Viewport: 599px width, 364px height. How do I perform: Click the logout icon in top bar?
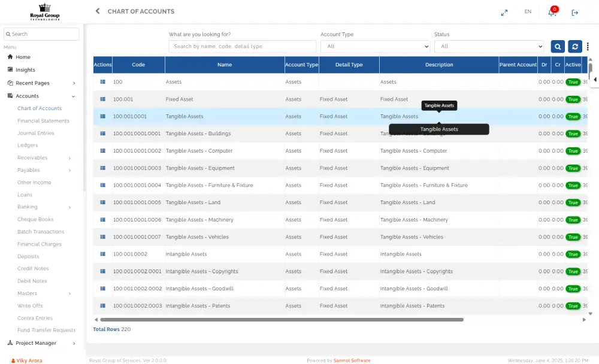coord(575,13)
